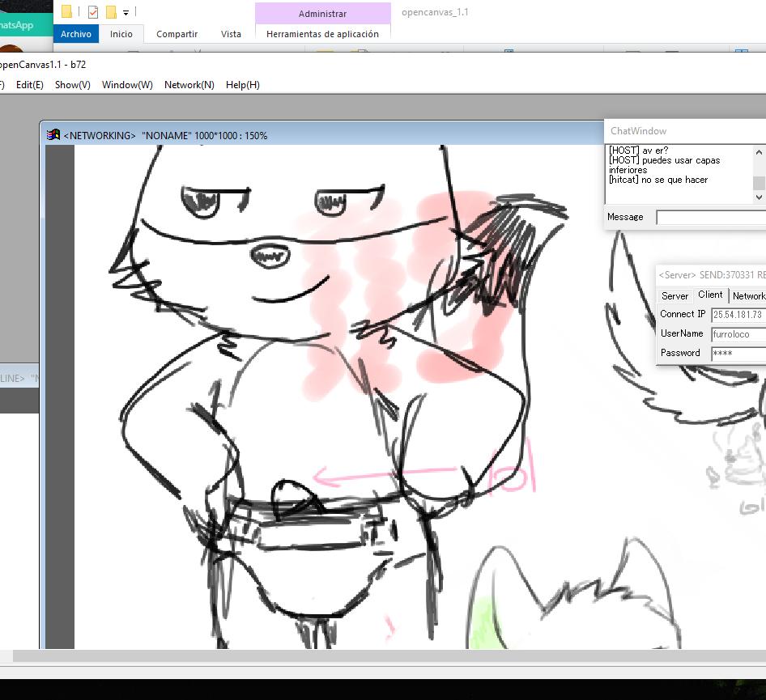Open the Help(H) menu
The image size is (766, 700).
coord(242,85)
